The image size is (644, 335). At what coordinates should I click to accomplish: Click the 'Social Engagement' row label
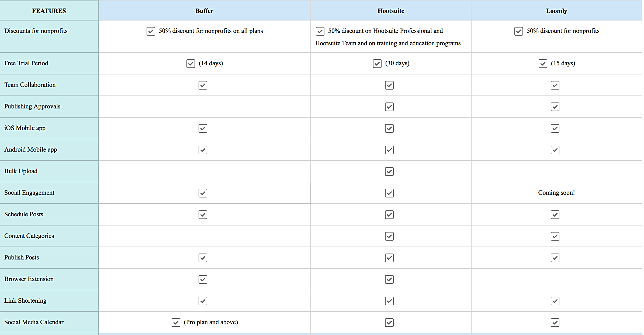coord(29,193)
